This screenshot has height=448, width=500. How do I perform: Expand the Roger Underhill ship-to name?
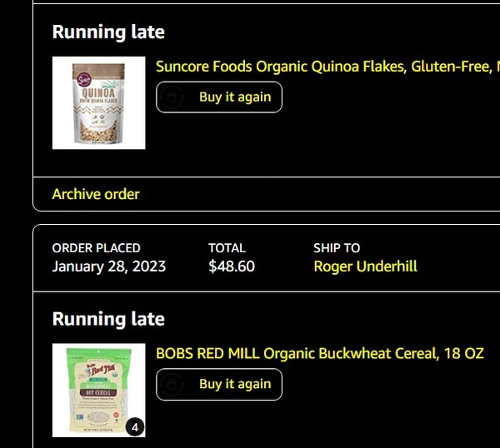(365, 266)
